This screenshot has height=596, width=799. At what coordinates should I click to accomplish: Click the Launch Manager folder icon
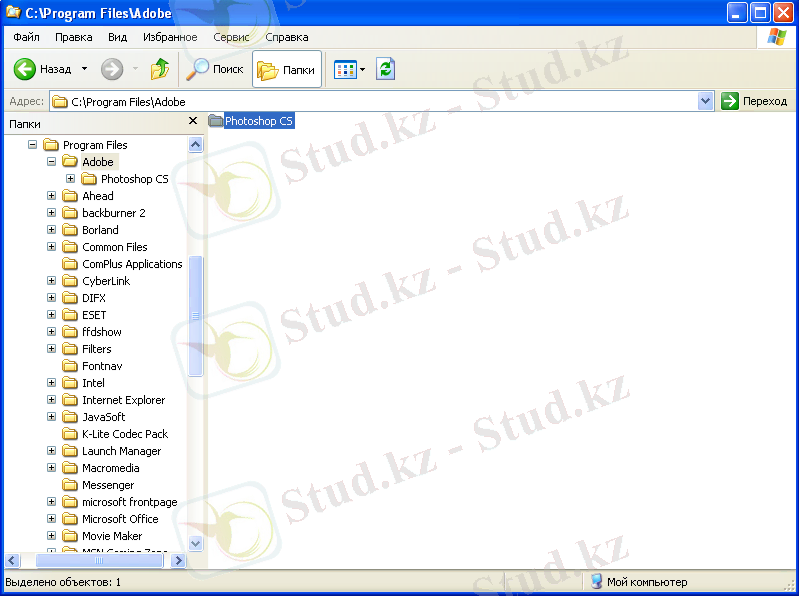70,451
